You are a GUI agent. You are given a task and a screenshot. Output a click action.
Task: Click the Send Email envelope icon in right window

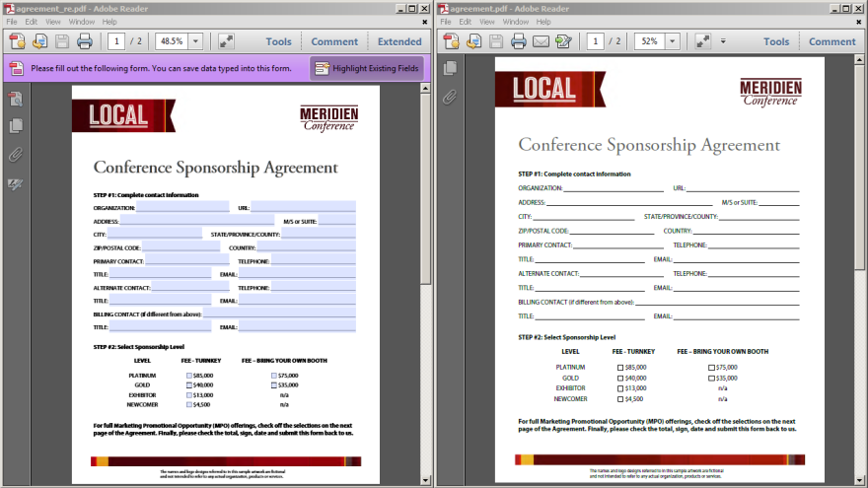point(541,41)
